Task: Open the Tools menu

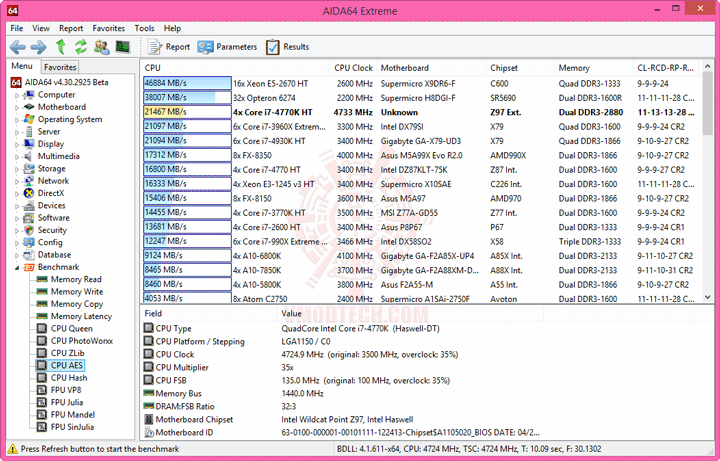Action: pos(144,28)
